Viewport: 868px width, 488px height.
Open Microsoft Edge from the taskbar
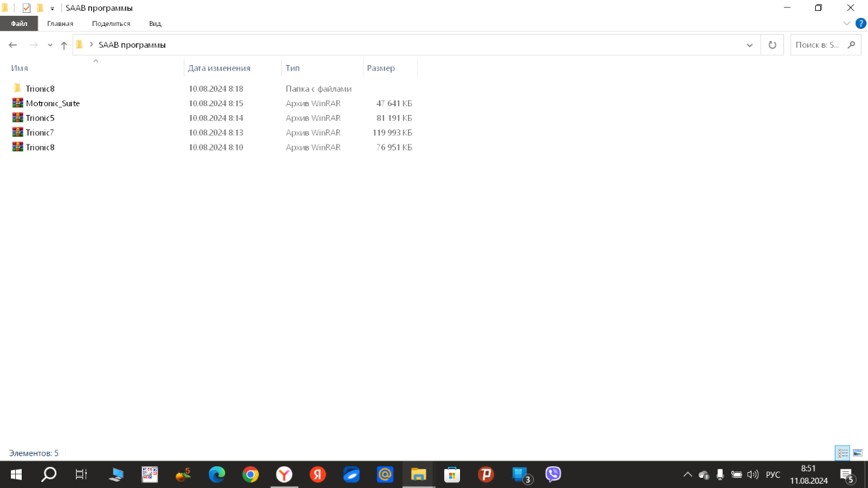217,474
